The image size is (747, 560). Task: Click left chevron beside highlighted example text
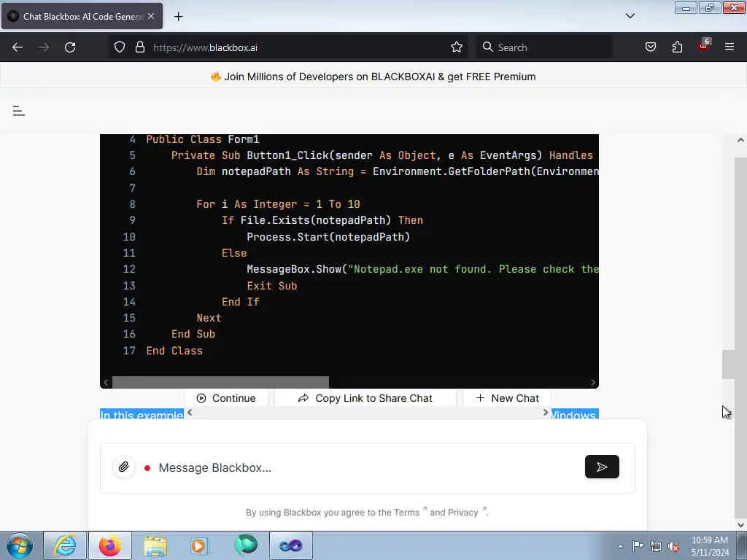click(190, 413)
